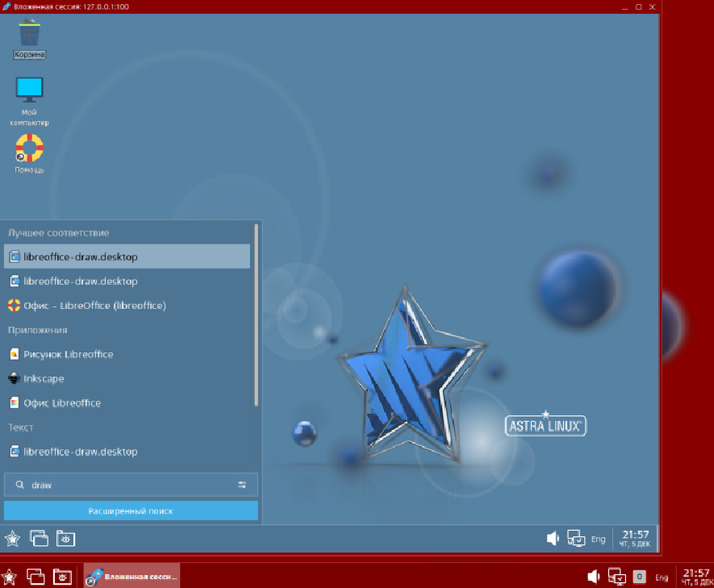Click the host tray network monitor icon
The width and height of the screenshot is (714, 588).
[617, 577]
